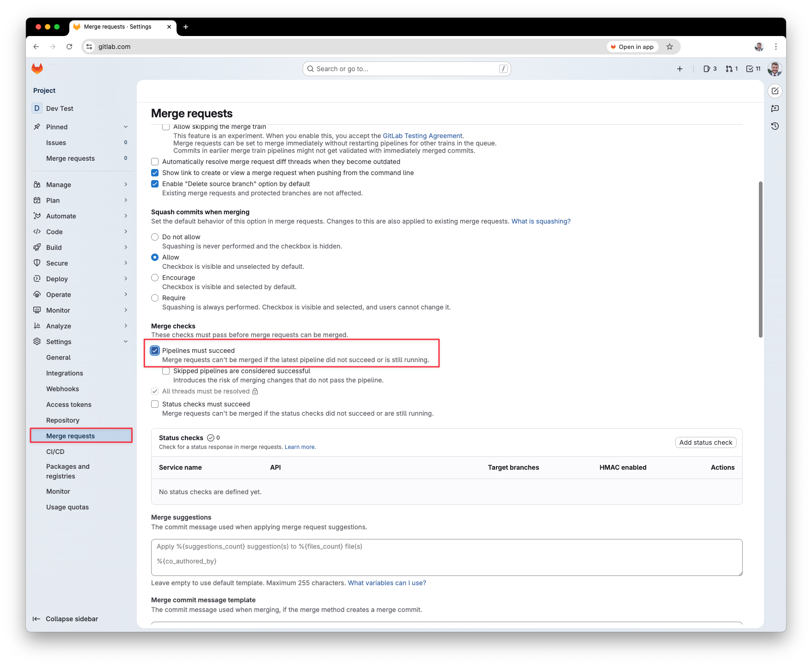The height and width of the screenshot is (666, 812).
Task: Focus the Search or go to field
Action: click(x=407, y=69)
